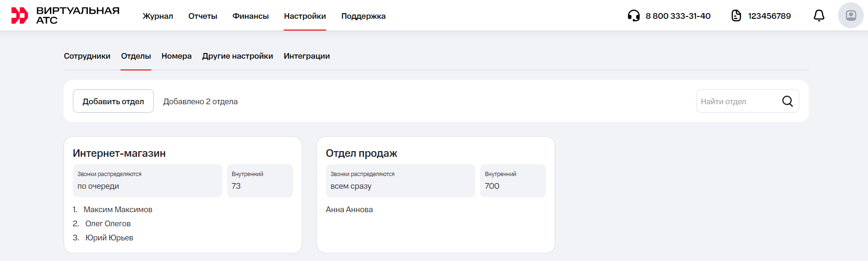The height and width of the screenshot is (261, 868).
Task: Click the search magnifier icon
Action: [x=787, y=101]
